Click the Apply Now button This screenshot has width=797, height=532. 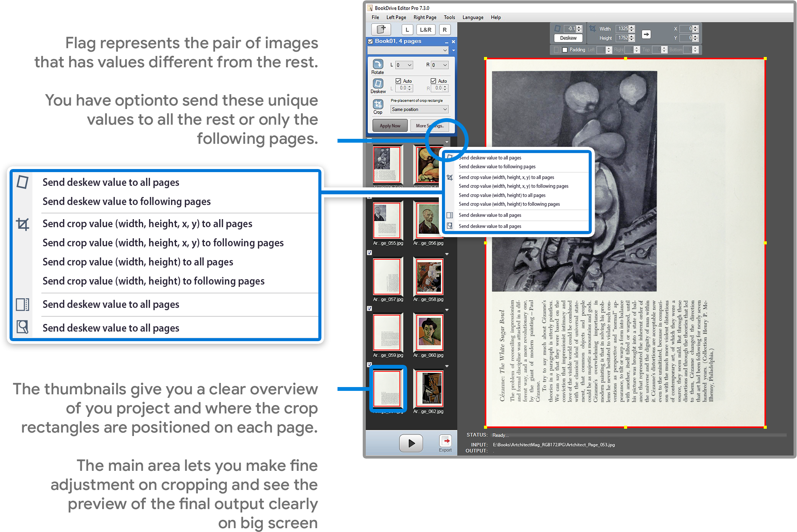(x=390, y=125)
